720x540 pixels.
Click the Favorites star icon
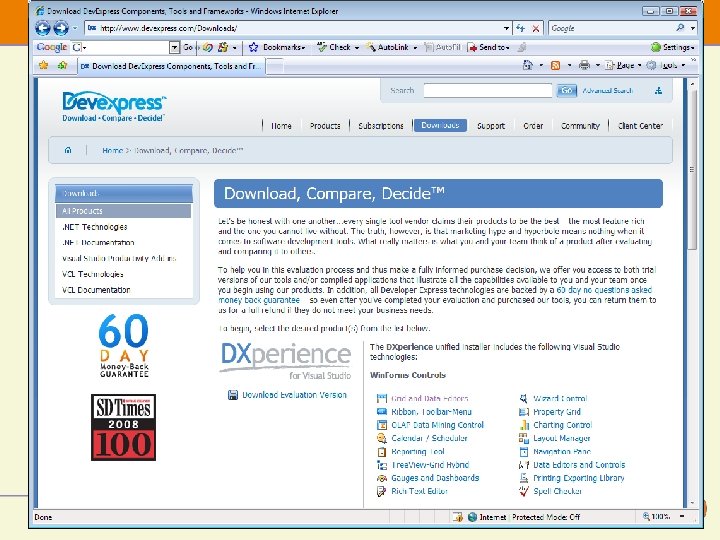coord(44,66)
